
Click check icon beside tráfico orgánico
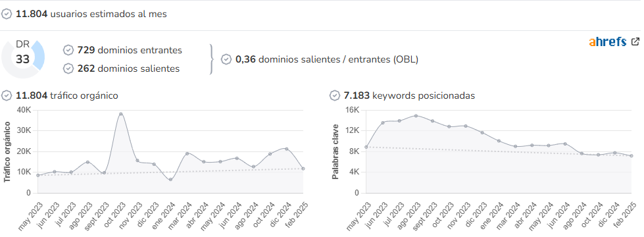tap(6, 95)
